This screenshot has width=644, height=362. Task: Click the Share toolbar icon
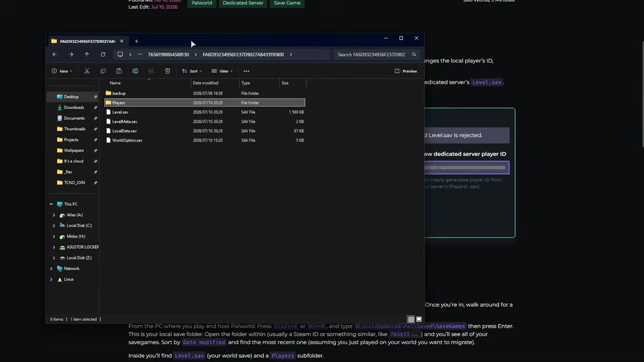pyautogui.click(x=151, y=71)
